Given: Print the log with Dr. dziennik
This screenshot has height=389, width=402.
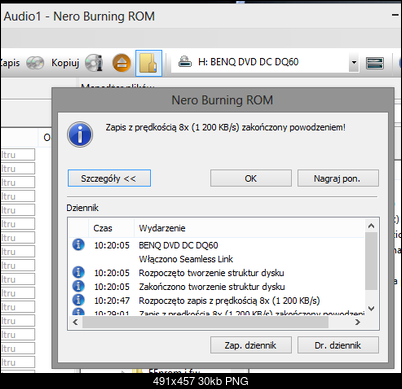Looking at the screenshot, I should [338, 345].
